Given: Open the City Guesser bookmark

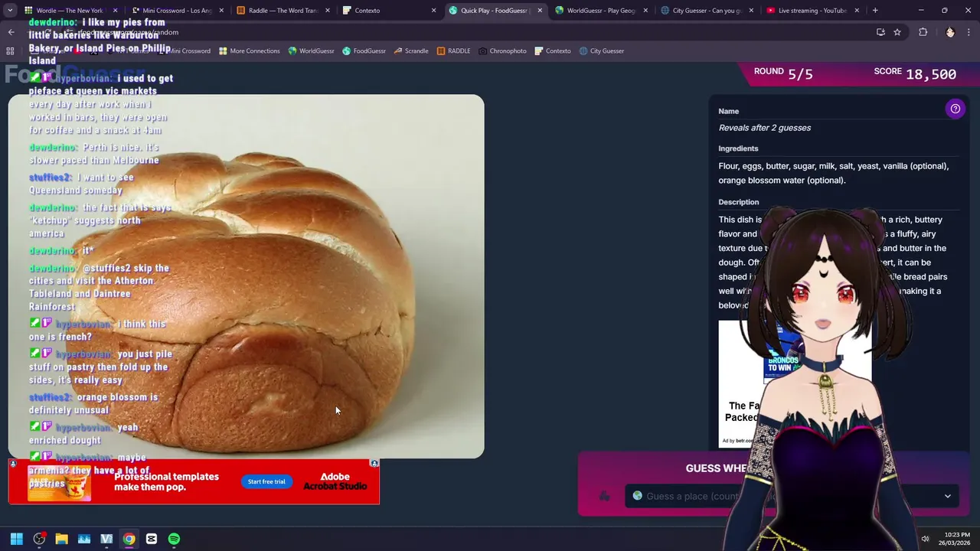Looking at the screenshot, I should click(x=601, y=51).
